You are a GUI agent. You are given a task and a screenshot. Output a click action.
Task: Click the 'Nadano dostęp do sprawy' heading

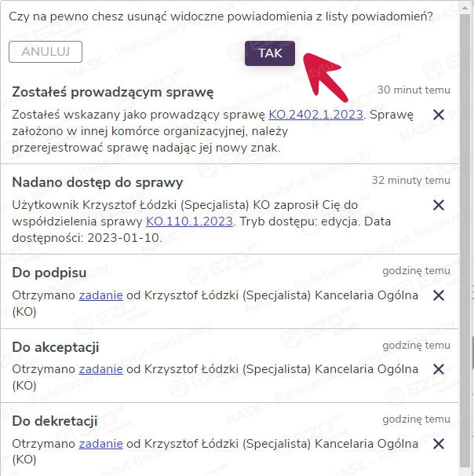pyautogui.click(x=97, y=182)
